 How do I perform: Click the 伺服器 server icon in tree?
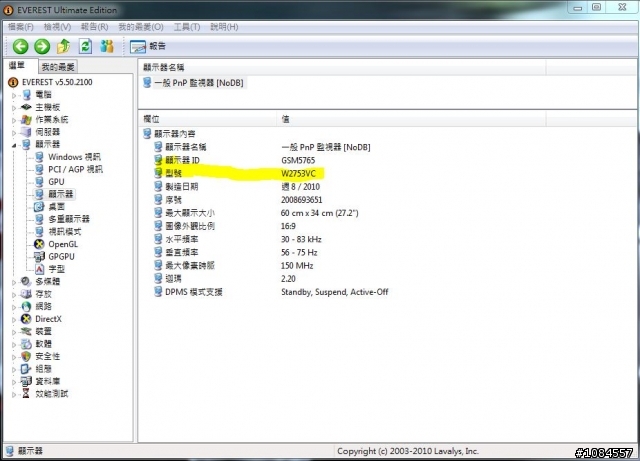coord(26,132)
